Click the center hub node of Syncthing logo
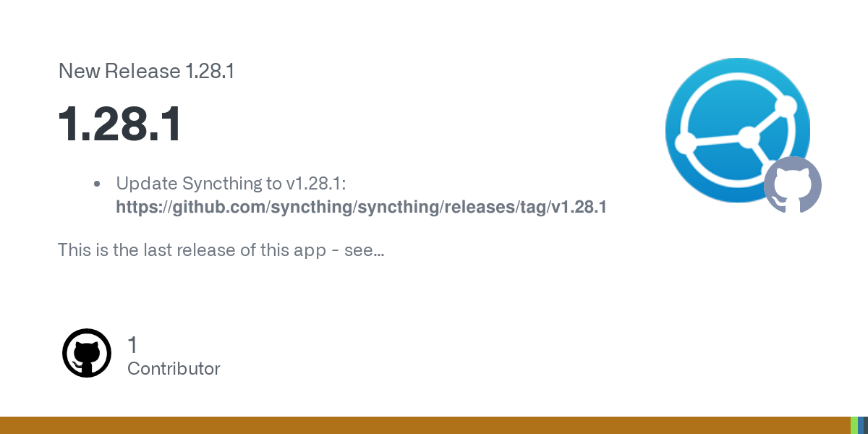 tap(749, 136)
